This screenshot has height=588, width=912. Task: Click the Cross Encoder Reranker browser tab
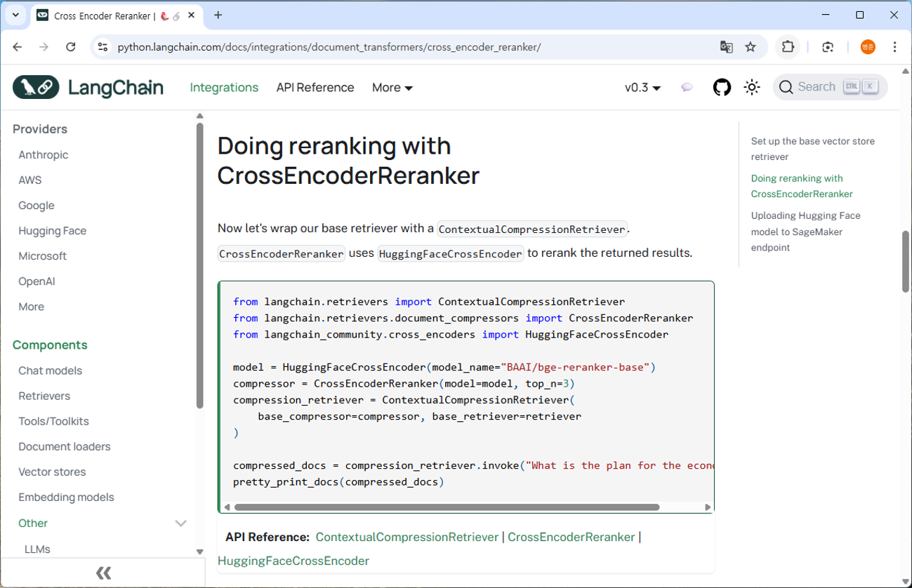116,15
